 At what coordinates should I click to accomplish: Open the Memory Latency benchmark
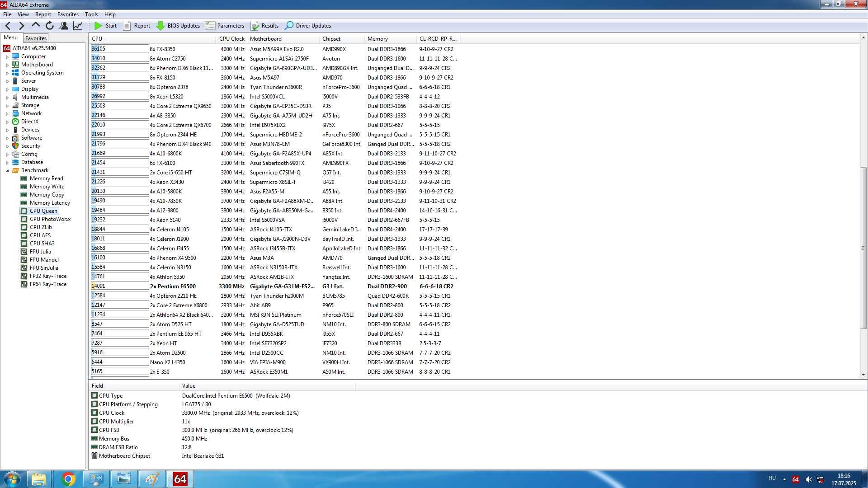pyautogui.click(x=50, y=203)
